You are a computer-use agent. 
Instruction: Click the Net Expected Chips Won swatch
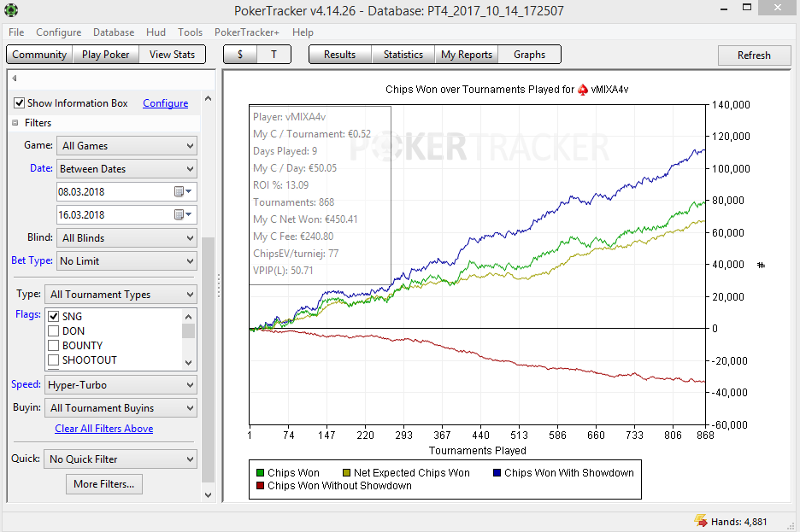pos(346,473)
